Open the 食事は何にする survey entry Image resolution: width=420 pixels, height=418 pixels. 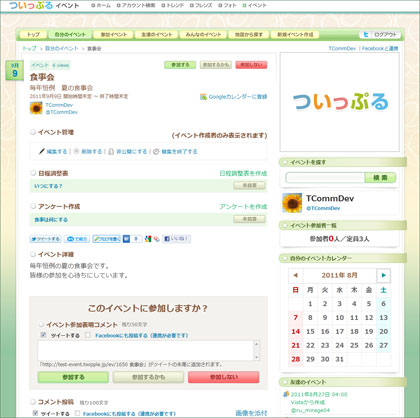click(x=51, y=220)
